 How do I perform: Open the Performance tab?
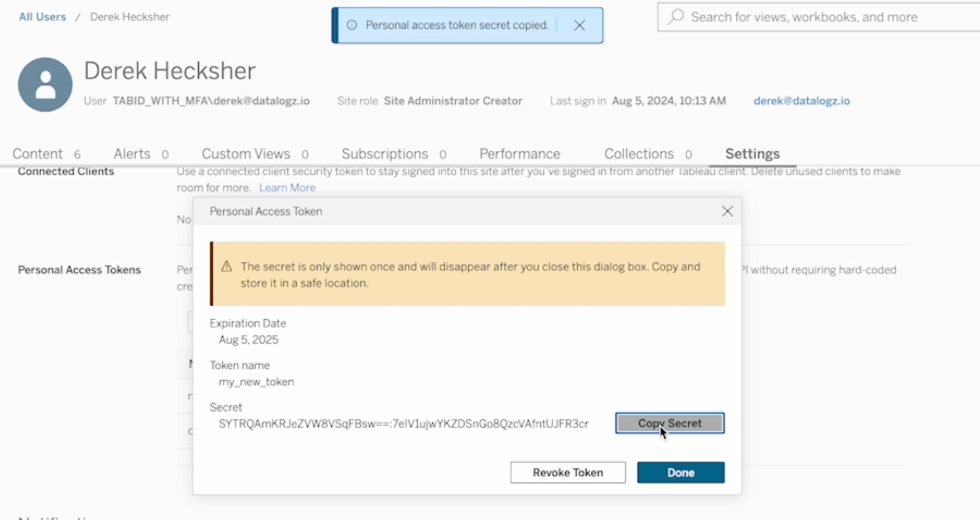click(520, 154)
